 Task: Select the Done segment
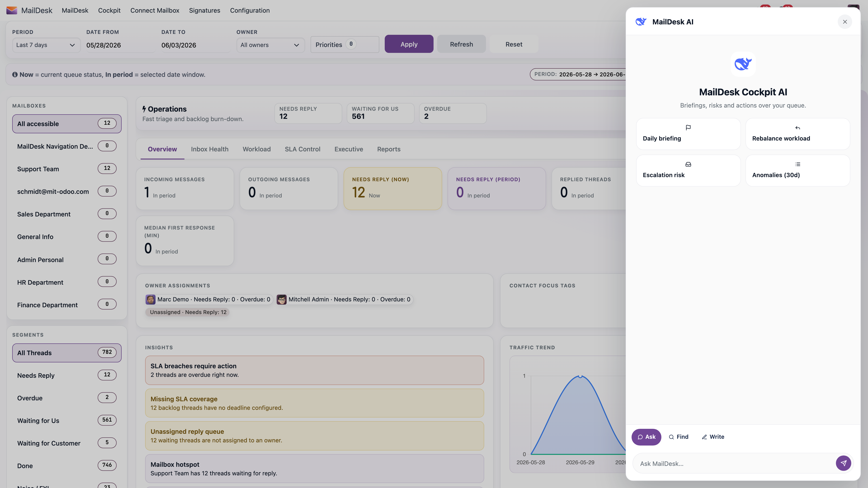point(67,465)
